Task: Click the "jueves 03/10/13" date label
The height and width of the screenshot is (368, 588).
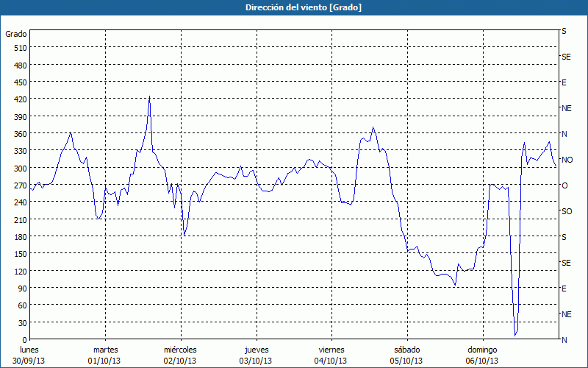Action: [x=256, y=355]
